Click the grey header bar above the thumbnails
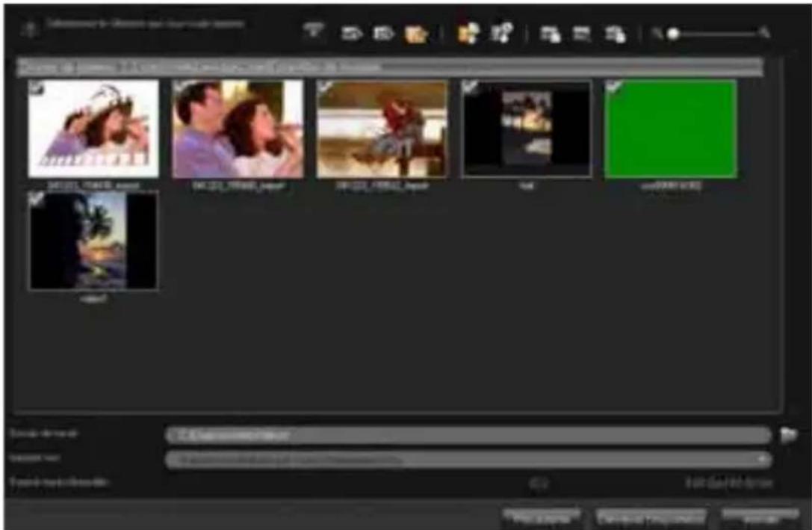The image size is (812, 530). pyautogui.click(x=389, y=67)
